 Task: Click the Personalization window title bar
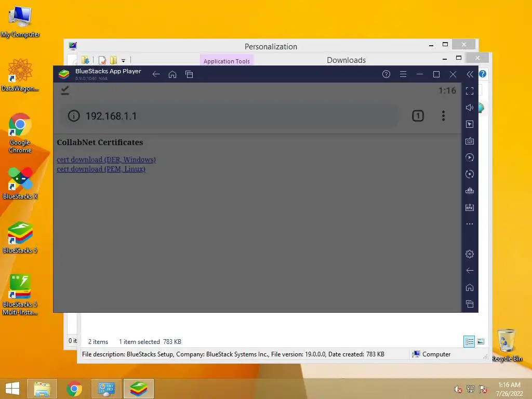tap(271, 46)
